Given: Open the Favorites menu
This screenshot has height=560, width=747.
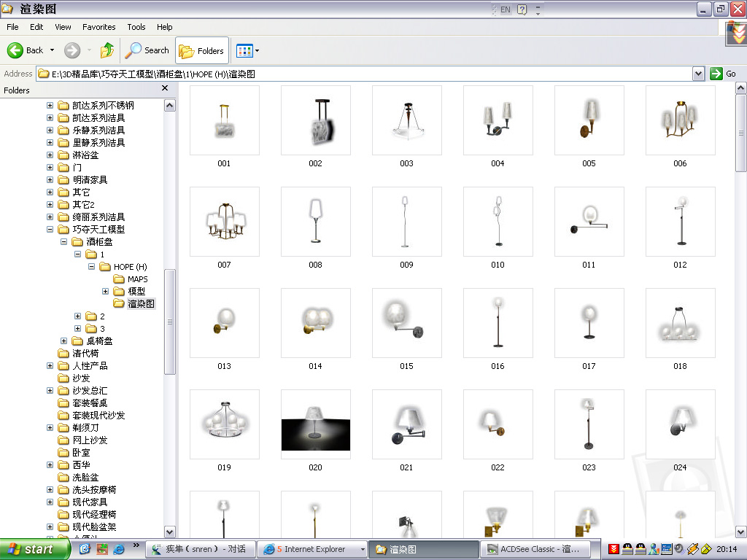Looking at the screenshot, I should (98, 27).
